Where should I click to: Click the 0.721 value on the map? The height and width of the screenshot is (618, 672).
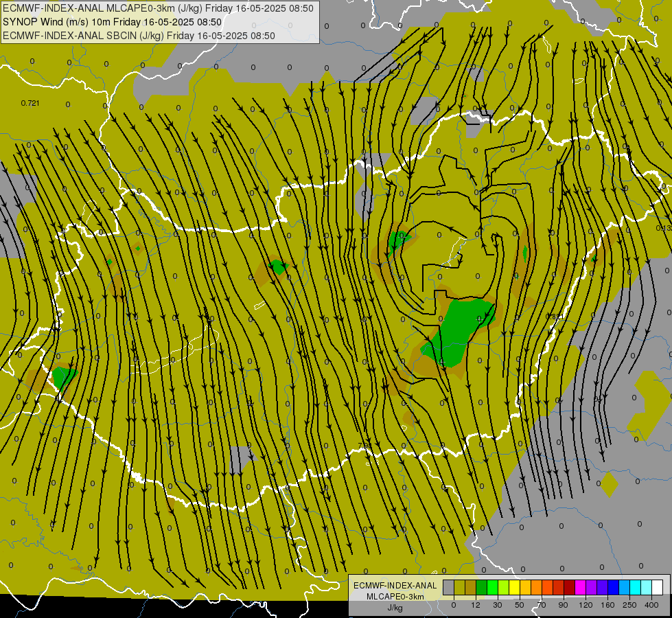(30, 103)
